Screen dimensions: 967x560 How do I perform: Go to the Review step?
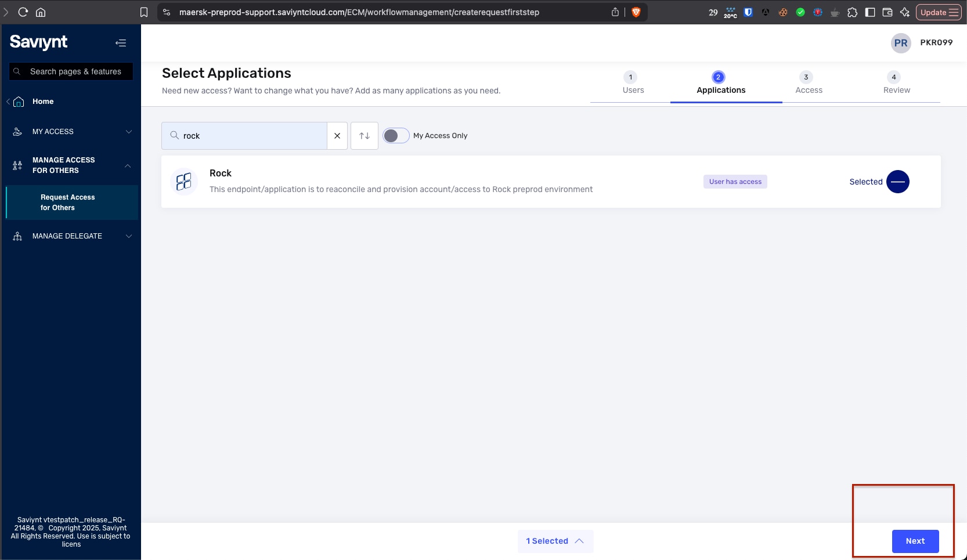point(896,82)
